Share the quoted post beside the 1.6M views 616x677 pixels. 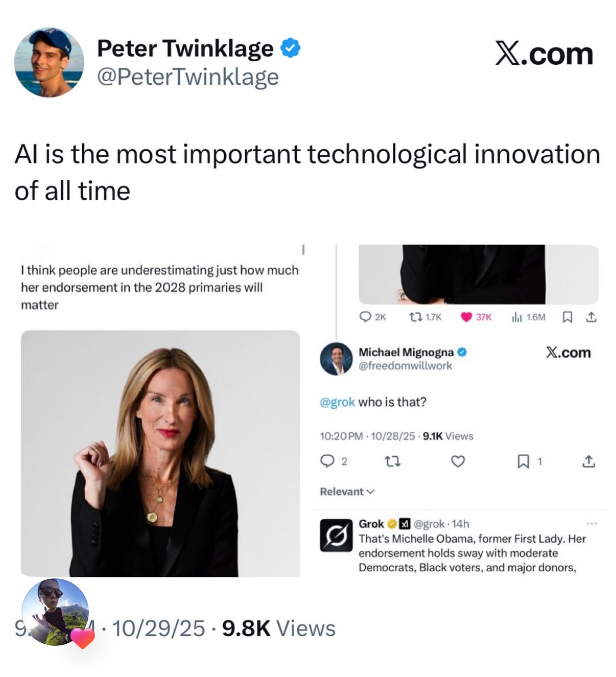coord(590,317)
